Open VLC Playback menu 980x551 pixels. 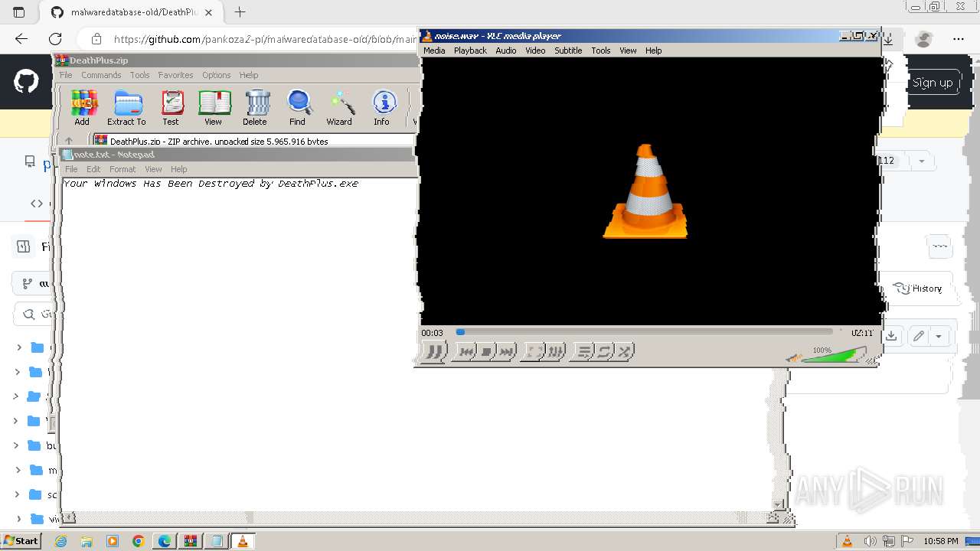(x=470, y=51)
